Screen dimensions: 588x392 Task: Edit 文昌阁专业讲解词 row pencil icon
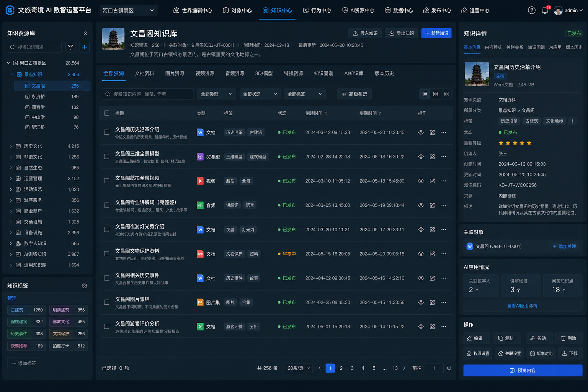[432, 205]
